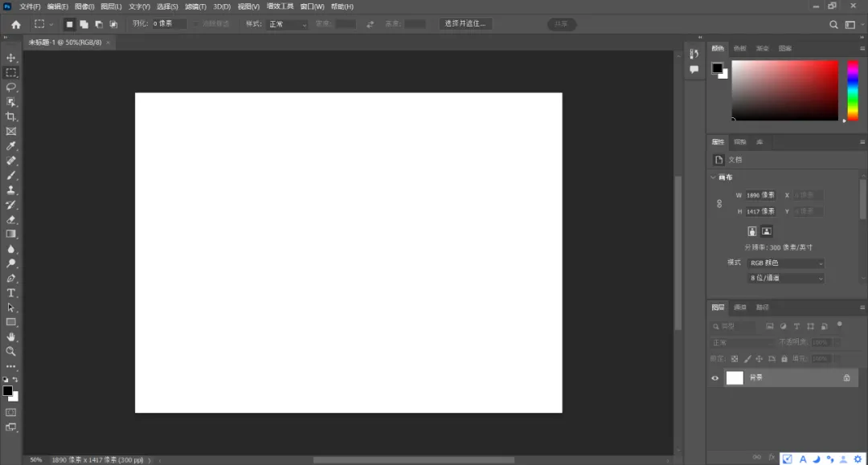
Task: Collapse the 画布 section chevron
Action: coord(713,177)
